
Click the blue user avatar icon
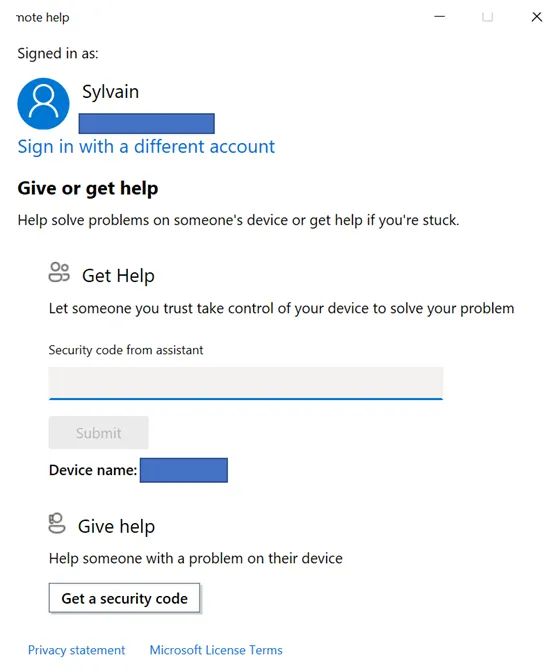43,104
